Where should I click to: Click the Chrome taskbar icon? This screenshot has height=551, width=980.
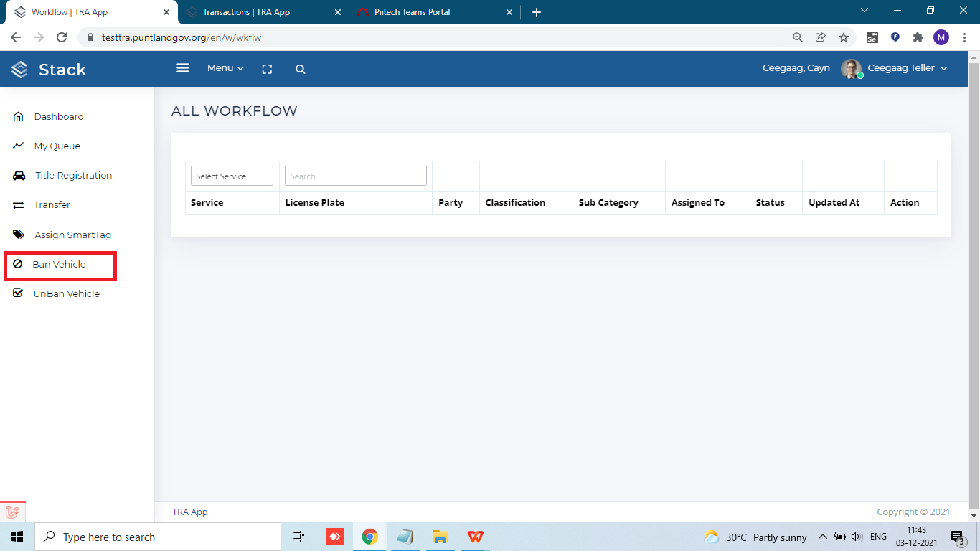pyautogui.click(x=370, y=537)
